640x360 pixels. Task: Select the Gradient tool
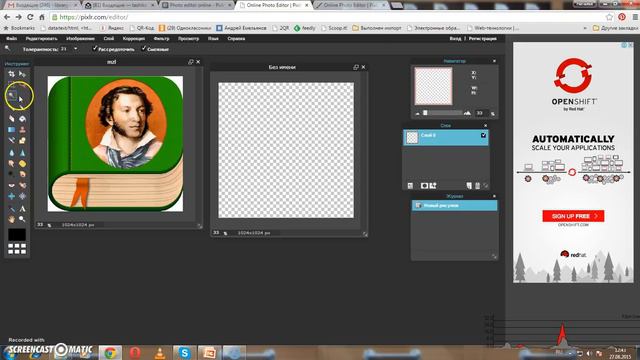[x=11, y=129]
